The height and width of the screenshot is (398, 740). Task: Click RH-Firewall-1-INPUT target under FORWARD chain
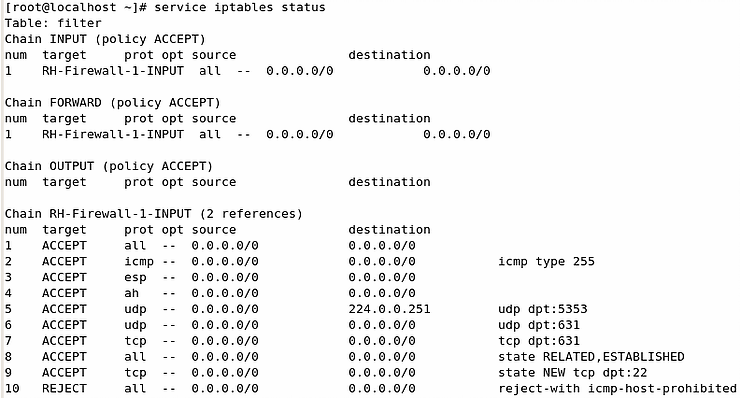coord(113,135)
